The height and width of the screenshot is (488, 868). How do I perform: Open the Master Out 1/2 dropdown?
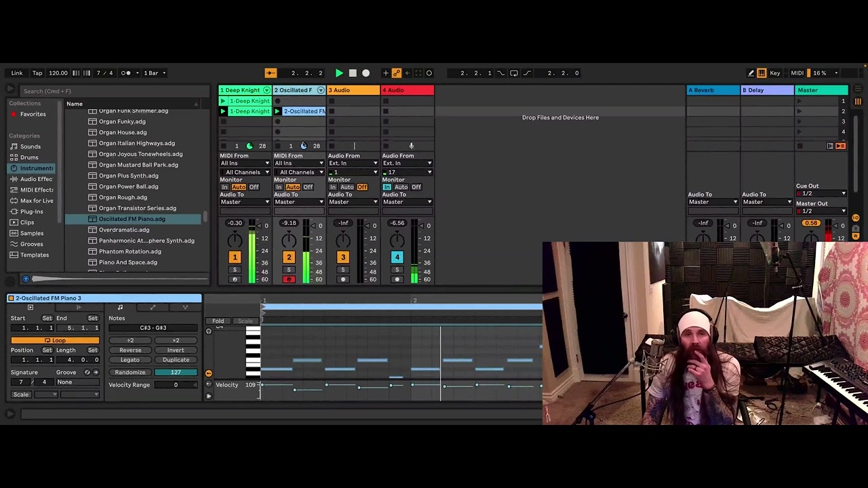[822, 211]
